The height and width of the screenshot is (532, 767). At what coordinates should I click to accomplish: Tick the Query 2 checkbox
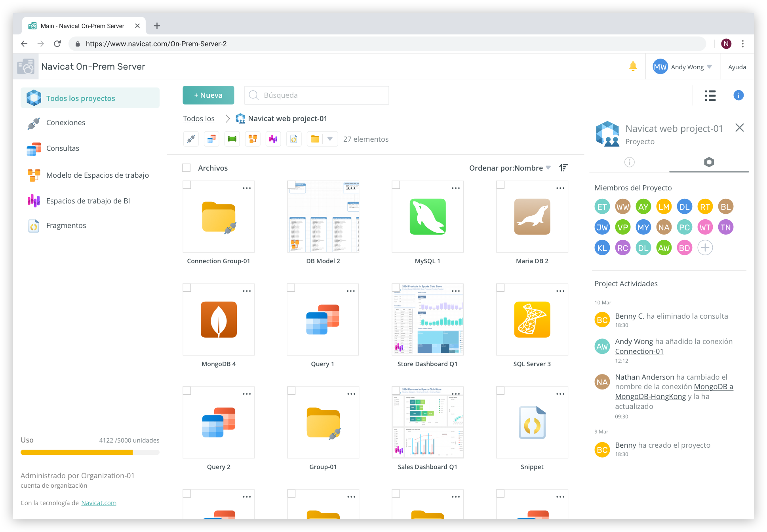pyautogui.click(x=187, y=391)
